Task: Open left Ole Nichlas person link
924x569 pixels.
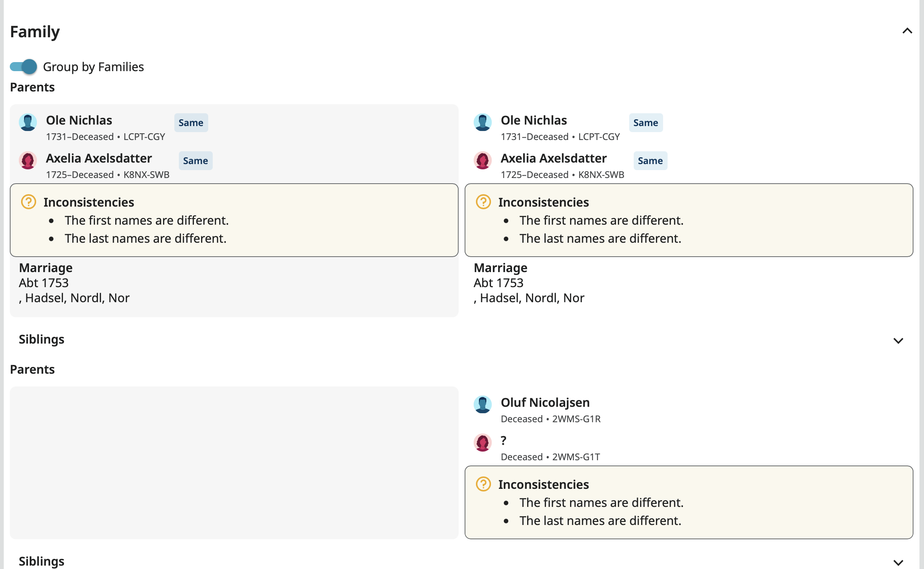Action: pyautogui.click(x=79, y=120)
